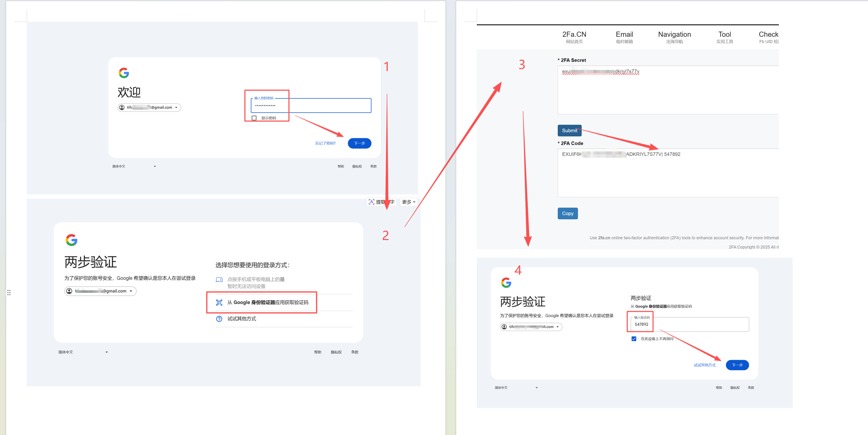
Task: Click the Google Authenticator QR icon
Action: point(219,302)
